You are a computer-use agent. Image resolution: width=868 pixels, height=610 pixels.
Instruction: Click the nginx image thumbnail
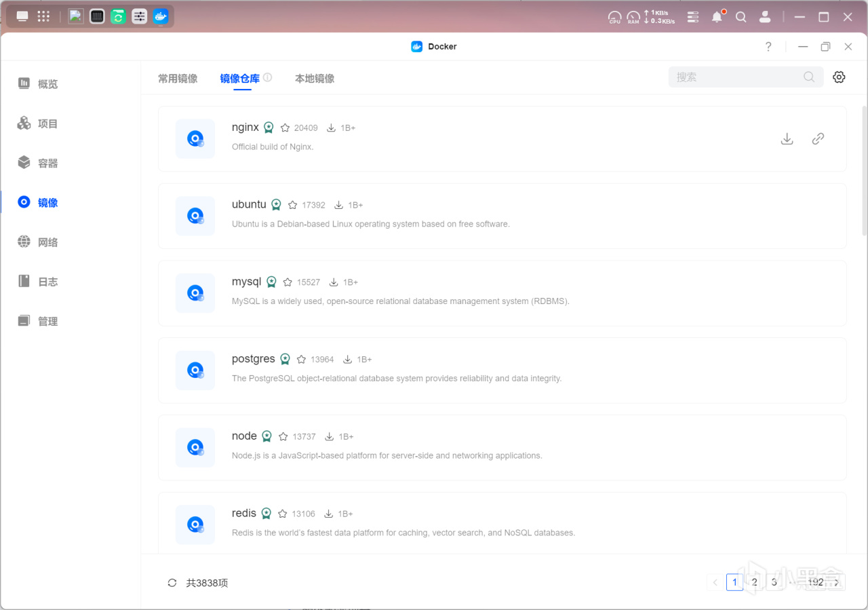tap(195, 139)
